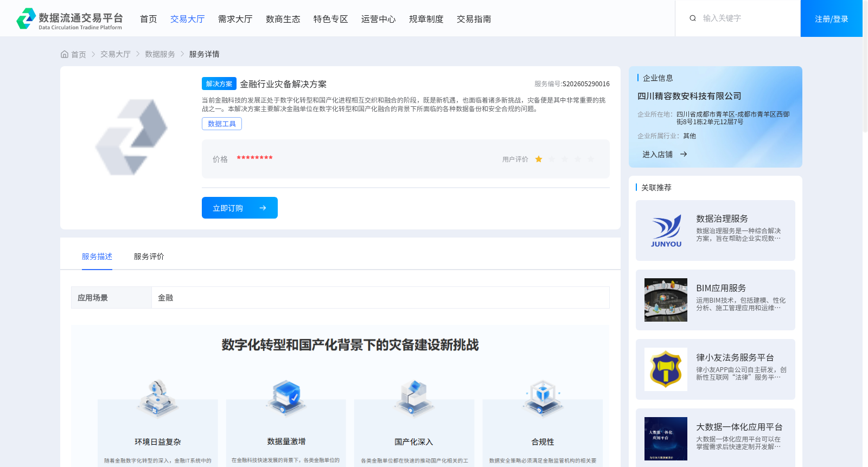Click 进入店铺 link
This screenshot has height=467, width=868.
click(x=658, y=155)
